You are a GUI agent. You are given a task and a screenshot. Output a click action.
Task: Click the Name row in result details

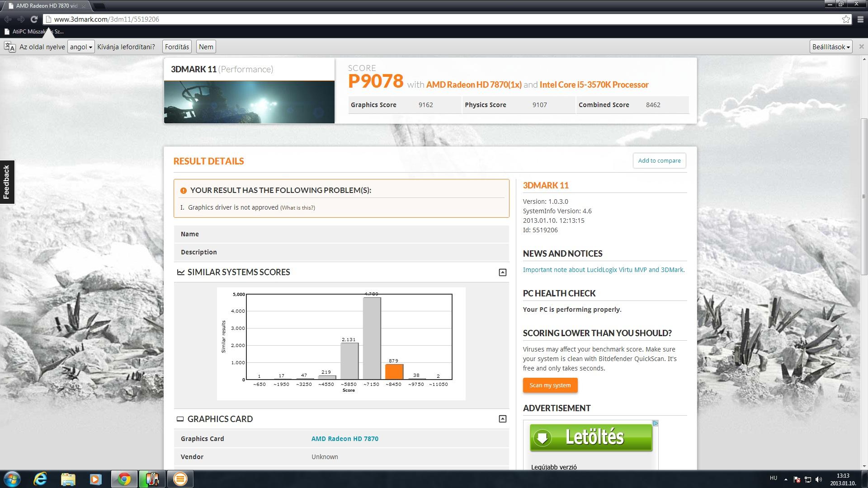[341, 234]
